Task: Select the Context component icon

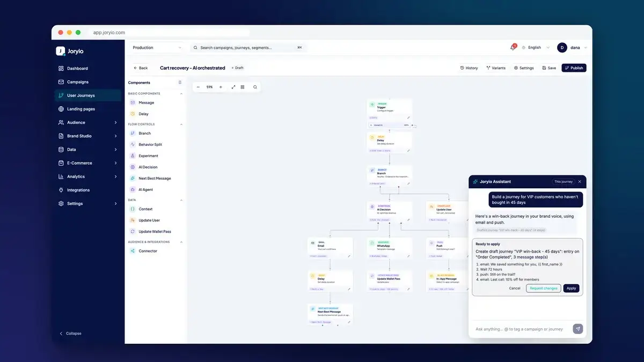Action: pyautogui.click(x=133, y=209)
